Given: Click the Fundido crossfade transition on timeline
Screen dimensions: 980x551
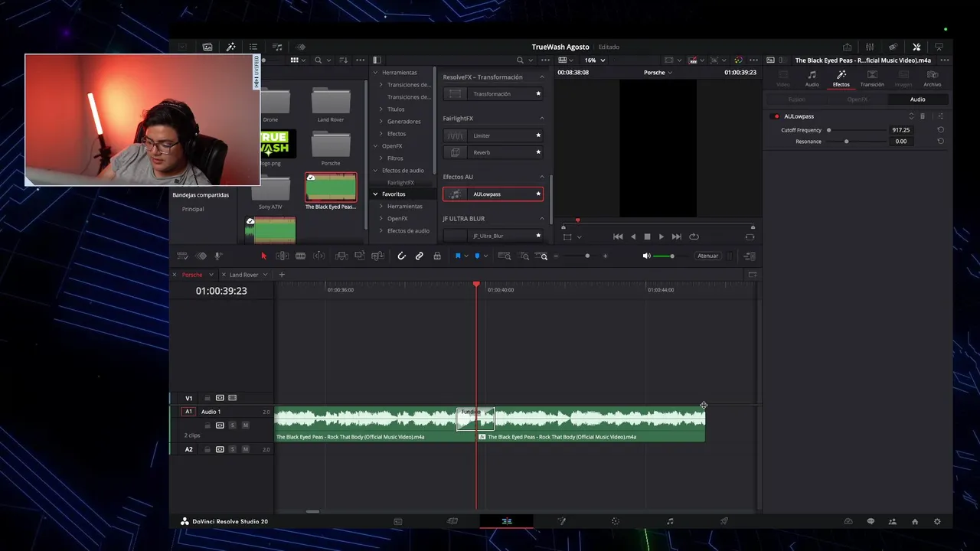Looking at the screenshot, I should point(475,419).
